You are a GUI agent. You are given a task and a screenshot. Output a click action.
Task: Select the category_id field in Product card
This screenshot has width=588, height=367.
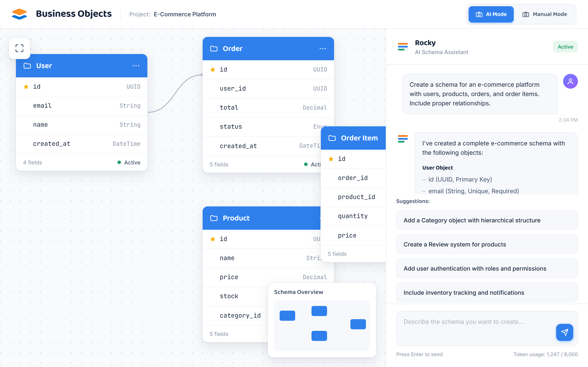pyautogui.click(x=235, y=315)
